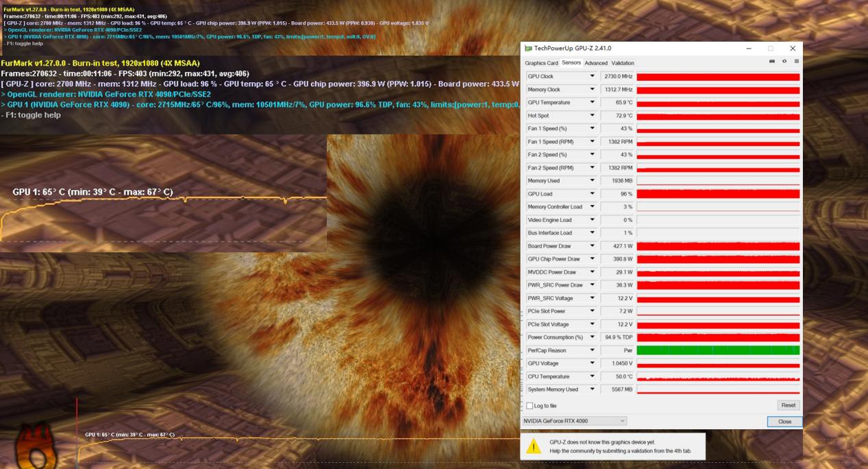Expand the GPU Voltage sensor dropdown
The width and height of the screenshot is (868, 469).
pos(593,363)
